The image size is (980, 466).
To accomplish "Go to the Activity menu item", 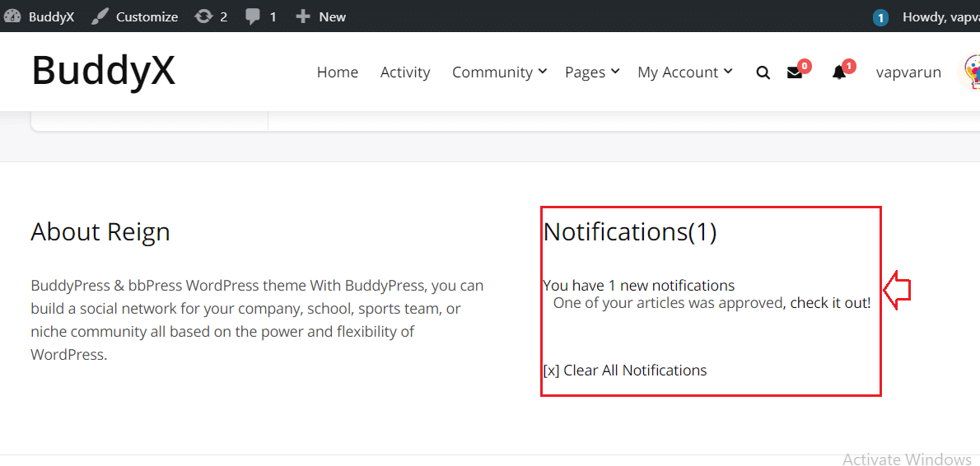I will pyautogui.click(x=405, y=72).
